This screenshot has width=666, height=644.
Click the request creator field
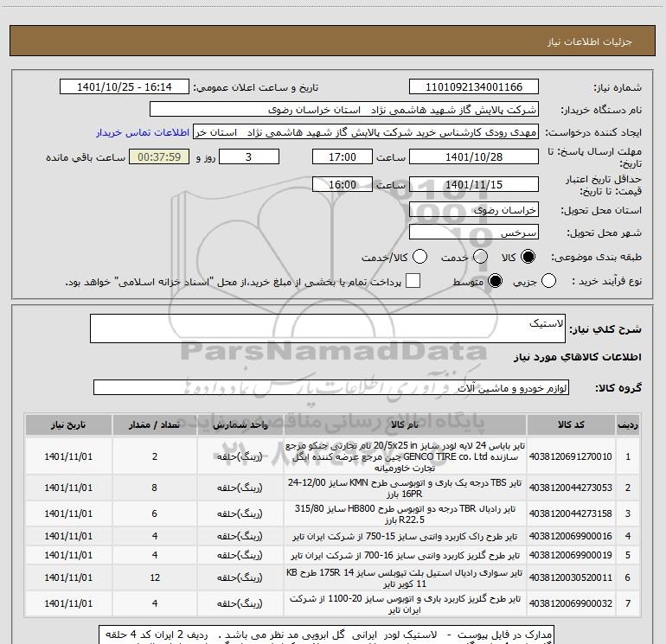(x=366, y=132)
